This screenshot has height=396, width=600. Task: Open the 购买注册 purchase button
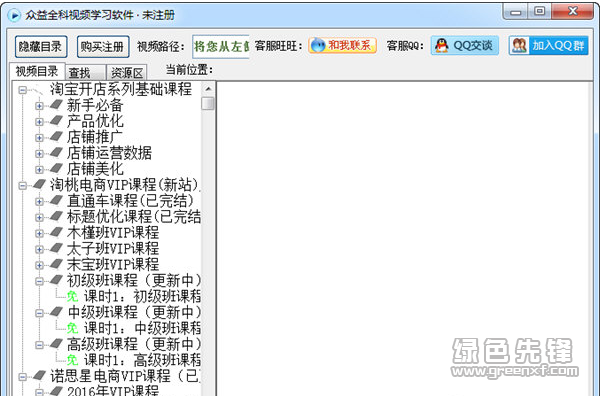(103, 47)
